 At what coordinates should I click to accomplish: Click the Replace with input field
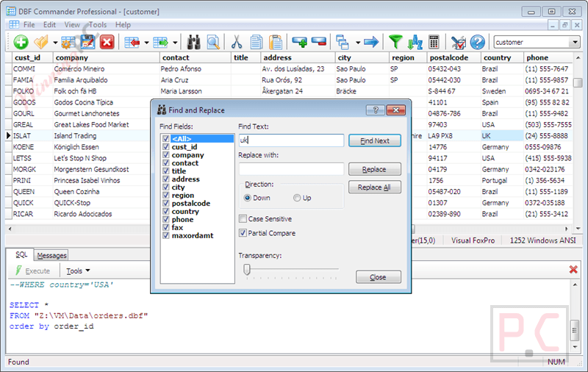(291, 169)
